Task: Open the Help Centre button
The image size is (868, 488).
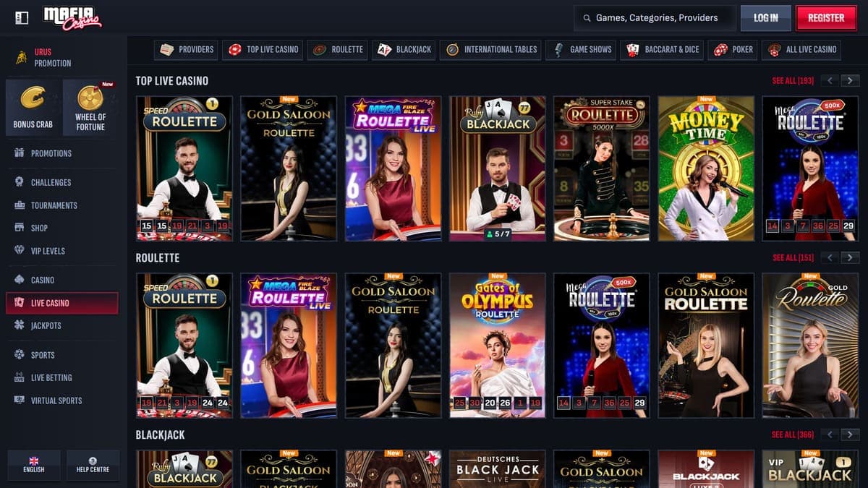Action: click(93, 465)
